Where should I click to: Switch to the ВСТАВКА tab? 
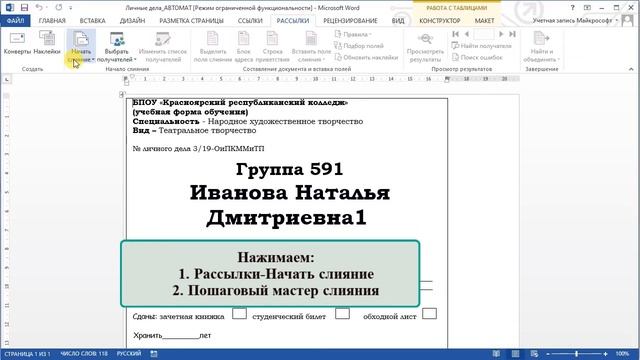pos(93,20)
